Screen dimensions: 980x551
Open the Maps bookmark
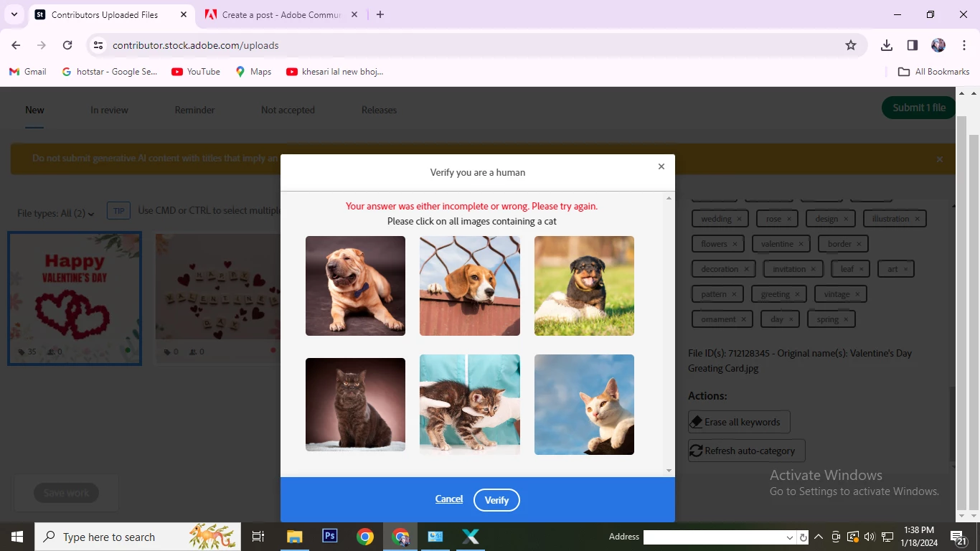pos(253,72)
